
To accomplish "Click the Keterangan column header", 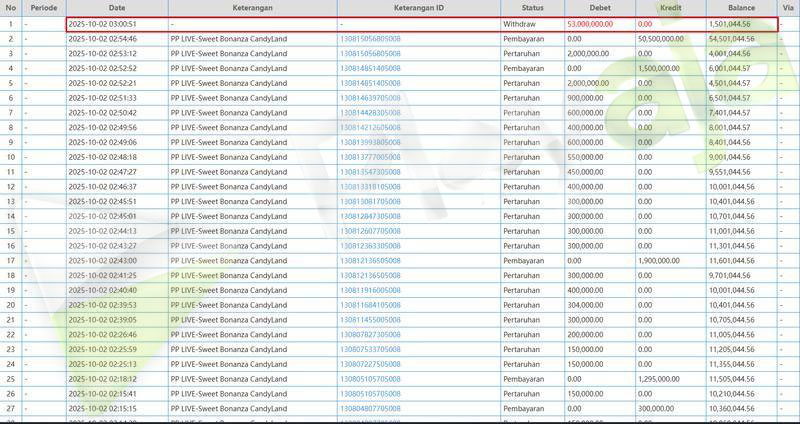I will coord(252,8).
